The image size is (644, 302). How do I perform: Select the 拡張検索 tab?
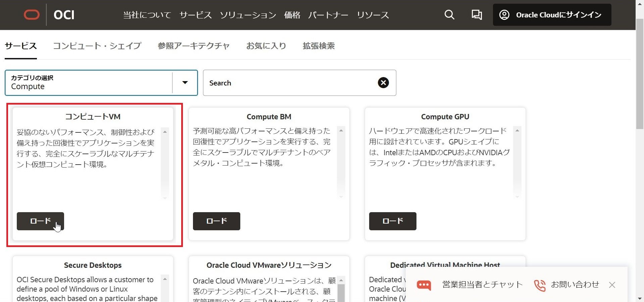(x=318, y=46)
